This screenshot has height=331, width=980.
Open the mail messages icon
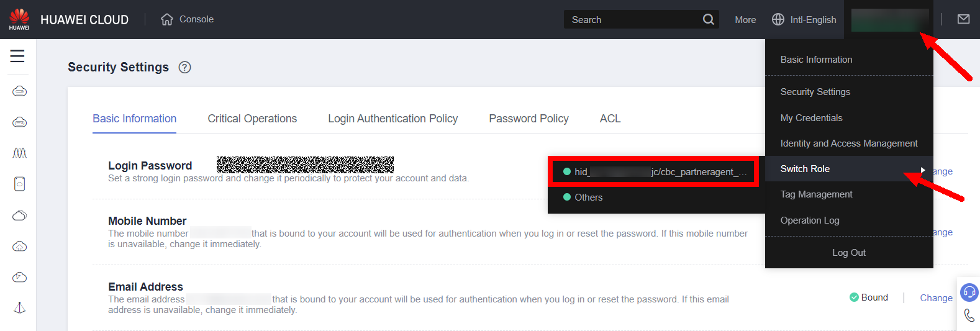(x=963, y=19)
